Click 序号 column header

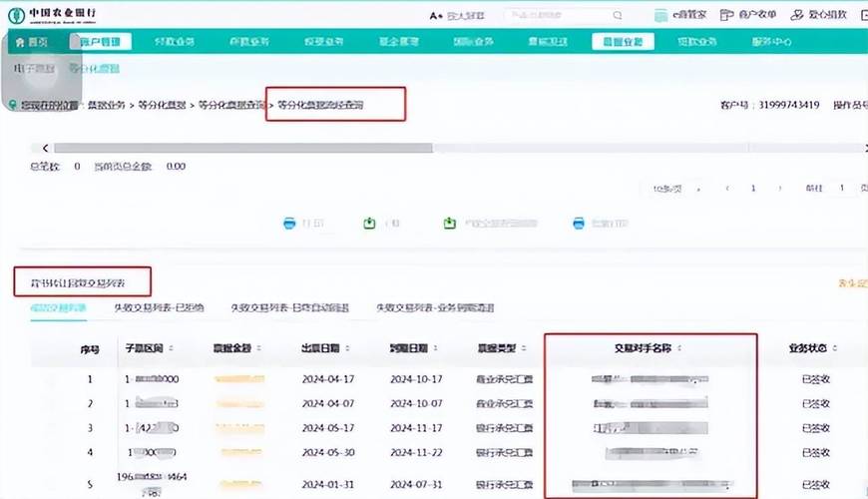(90, 349)
